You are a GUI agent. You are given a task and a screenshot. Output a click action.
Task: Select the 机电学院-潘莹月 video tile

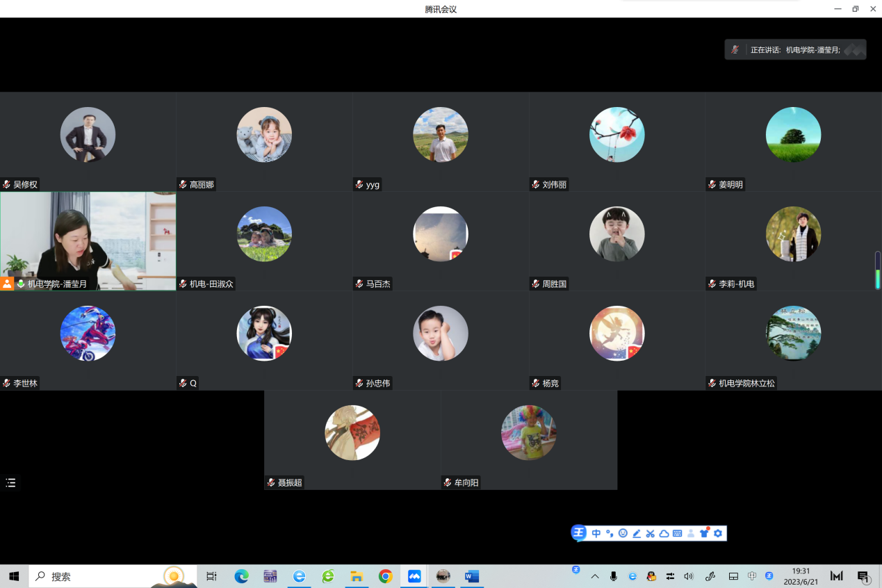tap(88, 240)
